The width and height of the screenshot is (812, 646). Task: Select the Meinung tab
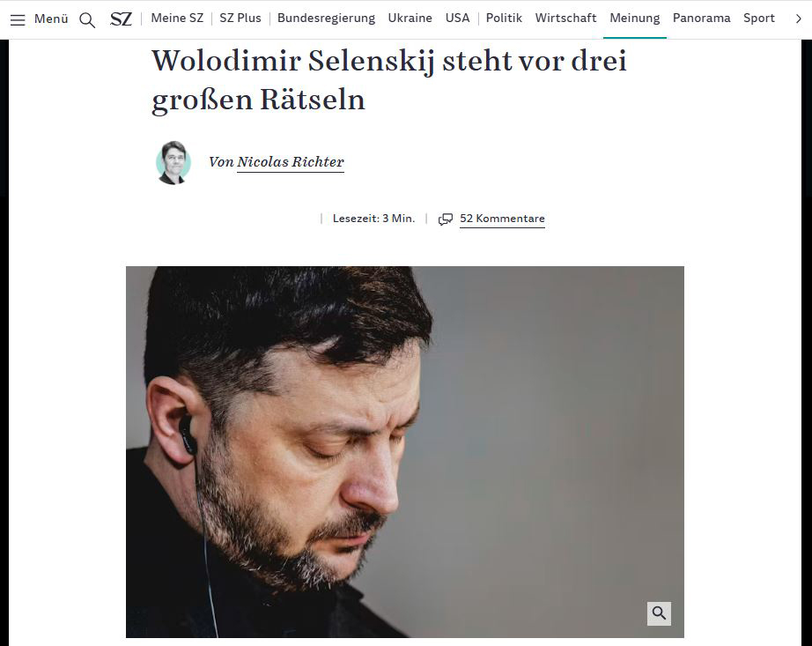[x=635, y=19]
